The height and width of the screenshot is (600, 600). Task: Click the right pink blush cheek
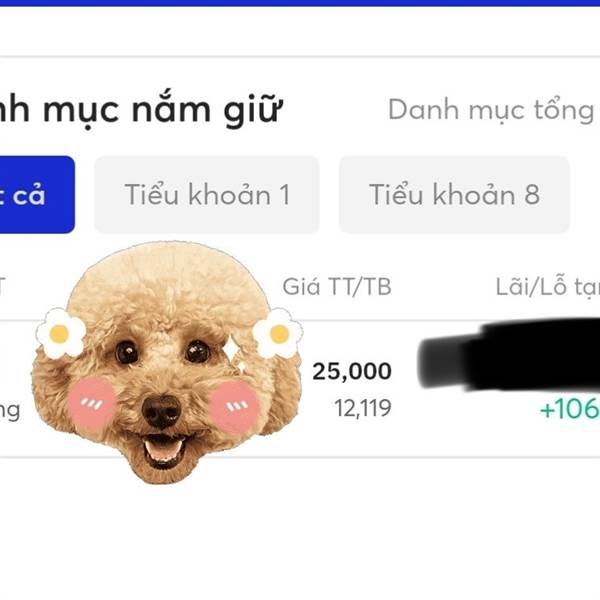235,405
